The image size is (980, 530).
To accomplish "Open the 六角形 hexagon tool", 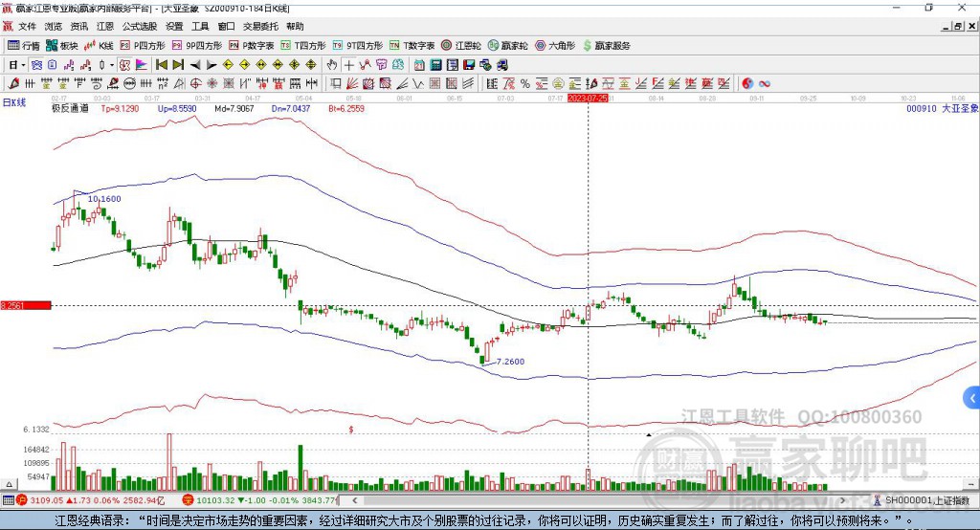I will coord(555,46).
